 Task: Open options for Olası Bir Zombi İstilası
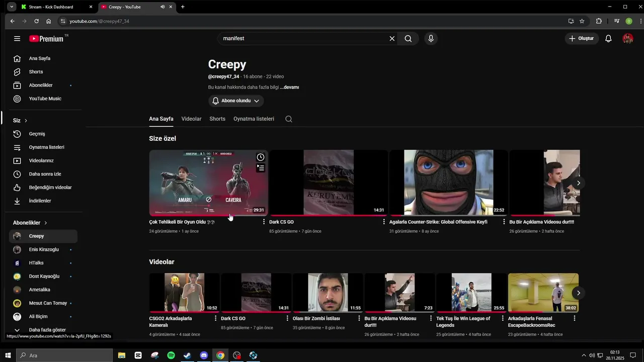(359, 318)
